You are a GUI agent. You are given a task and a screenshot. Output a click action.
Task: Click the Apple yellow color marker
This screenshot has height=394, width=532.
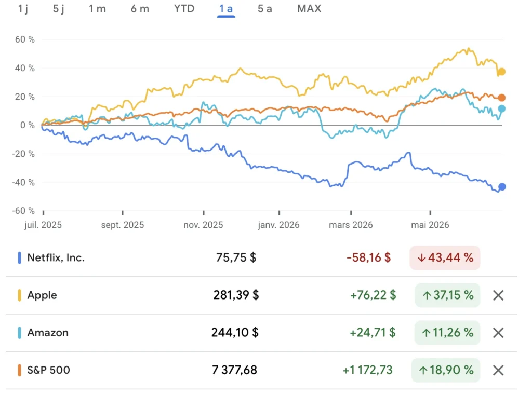[x=19, y=295]
